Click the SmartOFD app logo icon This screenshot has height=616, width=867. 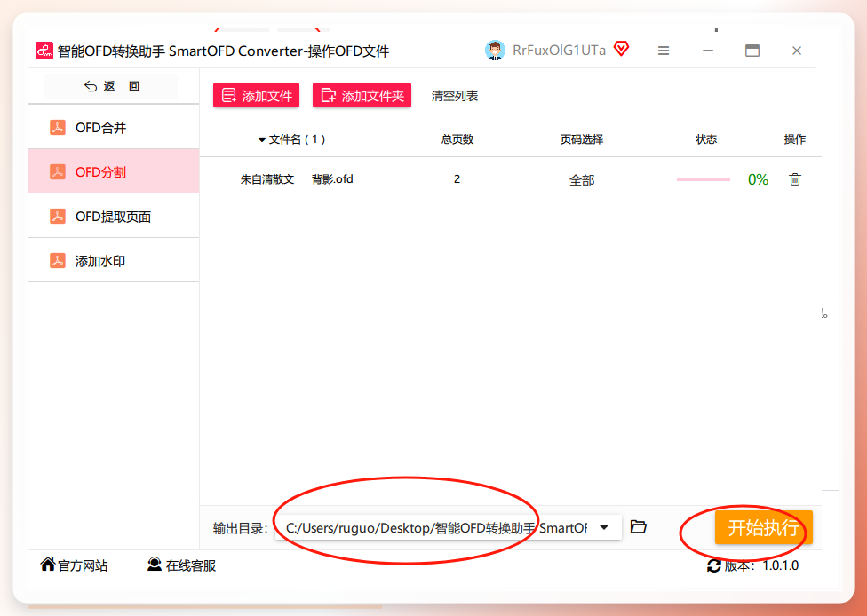[44, 51]
